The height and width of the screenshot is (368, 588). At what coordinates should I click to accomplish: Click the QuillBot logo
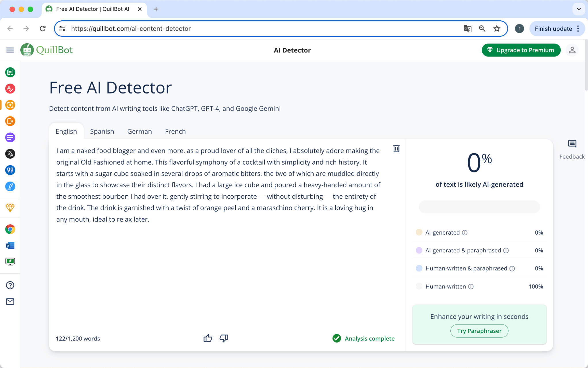pos(47,50)
